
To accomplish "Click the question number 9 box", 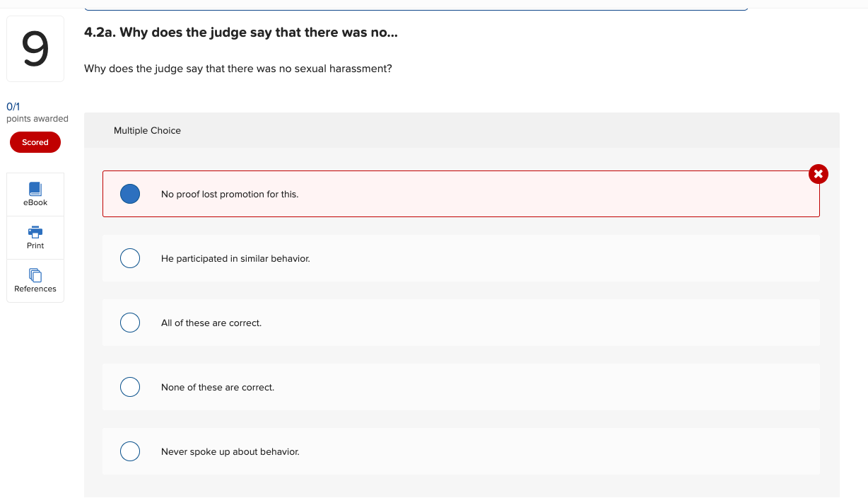I will point(35,48).
